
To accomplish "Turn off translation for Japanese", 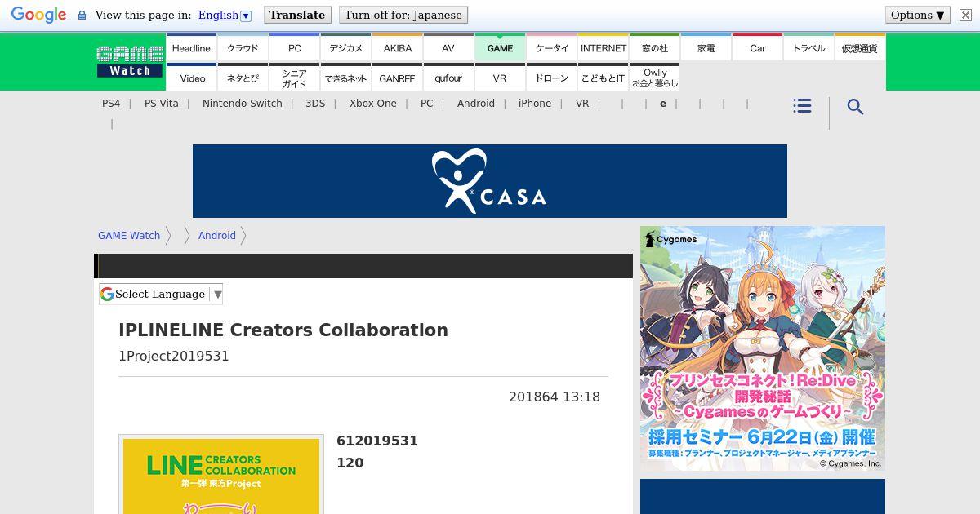I will 403,15.
